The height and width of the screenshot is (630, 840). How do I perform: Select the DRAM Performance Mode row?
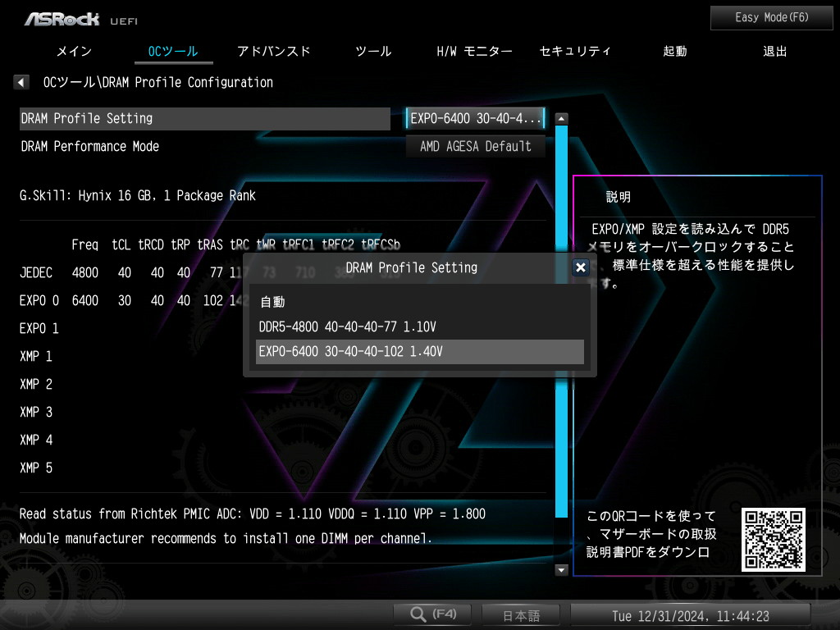click(205, 146)
